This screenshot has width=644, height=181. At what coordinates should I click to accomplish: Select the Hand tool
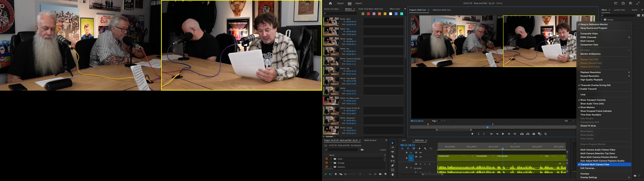[x=392, y=174]
